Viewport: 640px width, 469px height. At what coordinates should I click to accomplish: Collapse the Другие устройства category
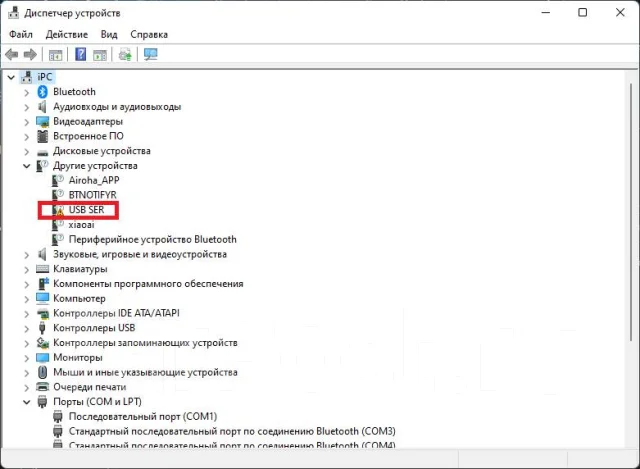27,166
